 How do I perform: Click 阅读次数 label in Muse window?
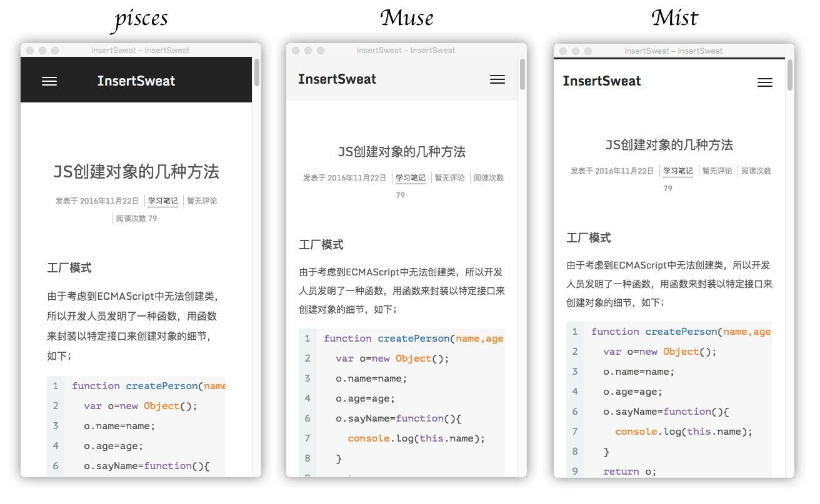[489, 178]
